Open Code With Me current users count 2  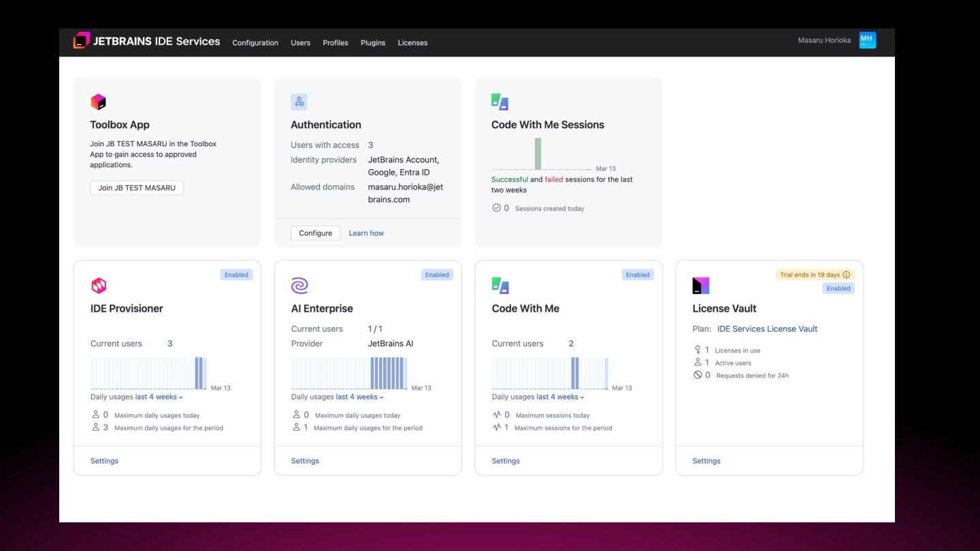pyautogui.click(x=571, y=344)
